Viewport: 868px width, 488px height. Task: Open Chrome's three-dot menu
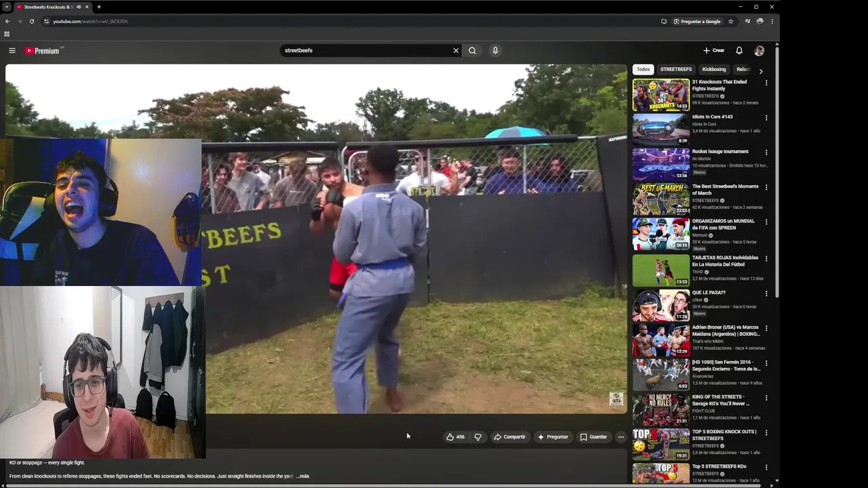(772, 21)
